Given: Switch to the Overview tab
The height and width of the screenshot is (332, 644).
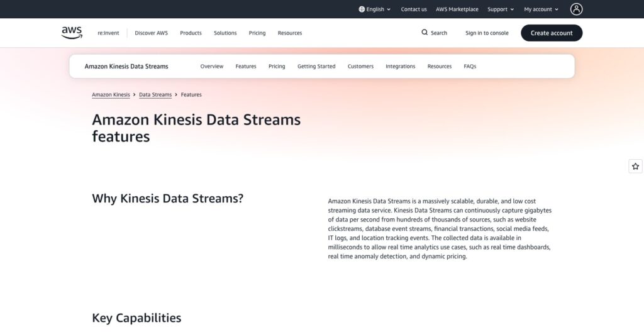Looking at the screenshot, I should 212,66.
